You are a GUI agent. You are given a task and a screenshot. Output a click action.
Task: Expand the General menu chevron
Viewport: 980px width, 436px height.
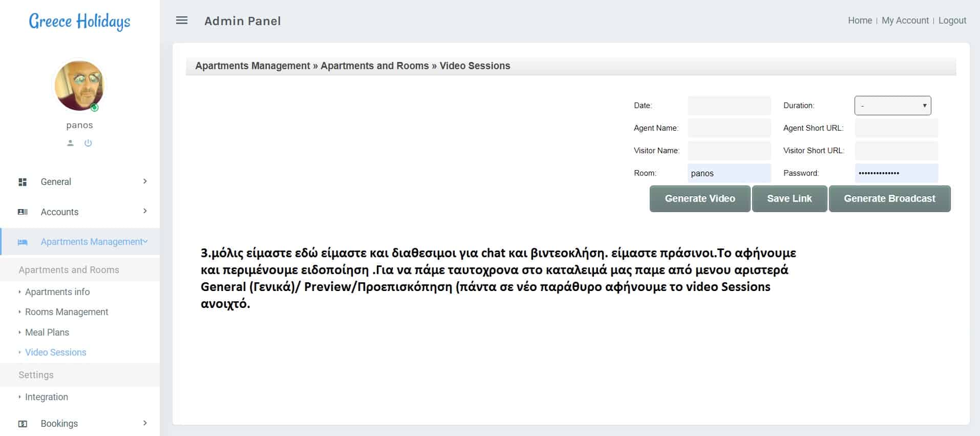pyautogui.click(x=145, y=181)
